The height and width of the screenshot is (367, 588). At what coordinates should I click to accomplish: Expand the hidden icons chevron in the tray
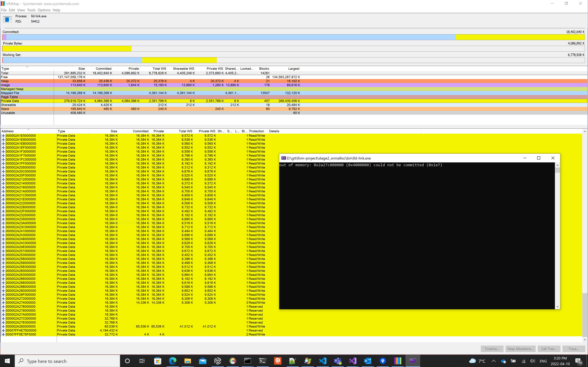pyautogui.click(x=494, y=361)
